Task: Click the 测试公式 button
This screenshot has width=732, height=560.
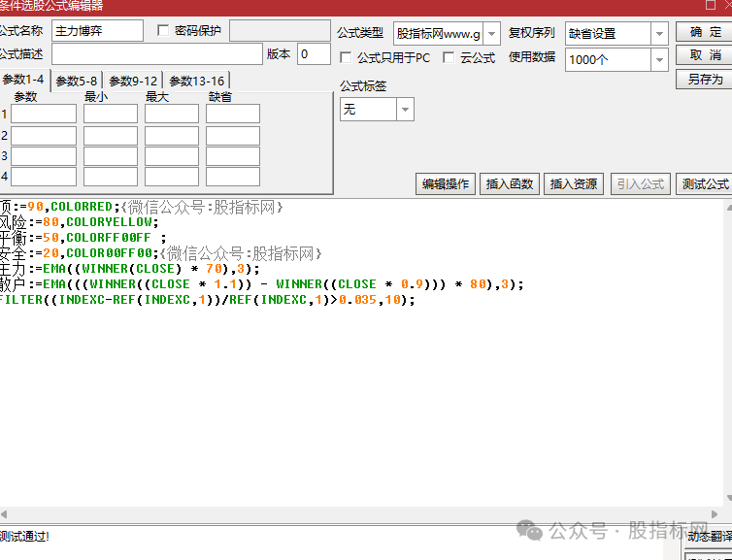Action: tap(705, 183)
